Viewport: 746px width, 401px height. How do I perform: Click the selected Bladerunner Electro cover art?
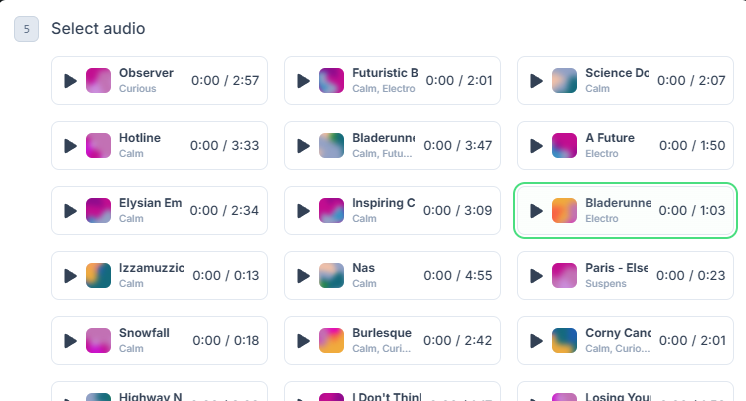coord(565,211)
